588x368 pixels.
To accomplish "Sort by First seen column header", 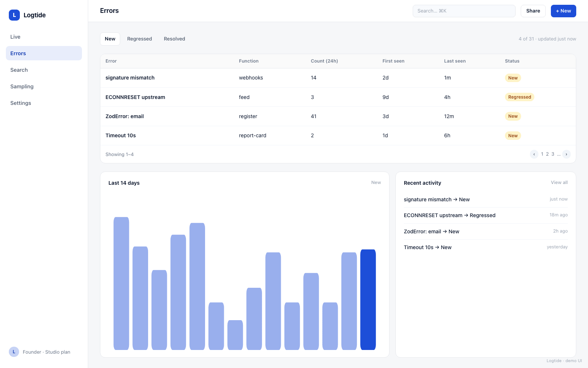I will tap(393, 61).
